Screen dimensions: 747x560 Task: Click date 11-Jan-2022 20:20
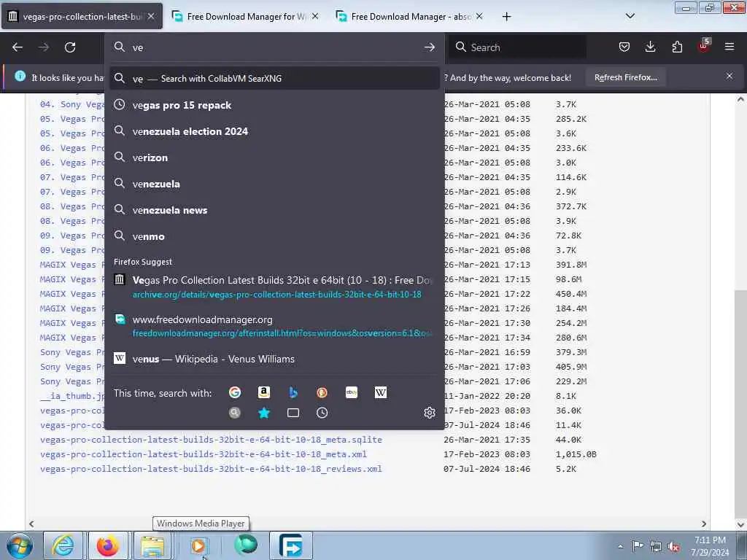(487, 396)
